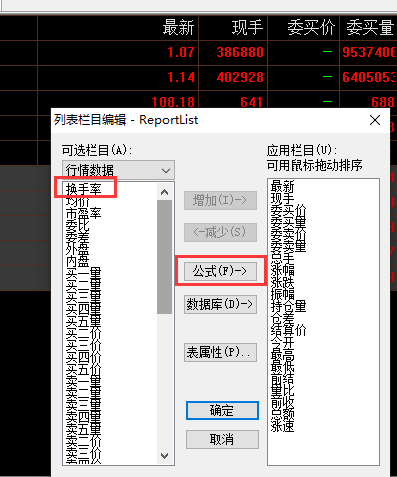Image resolution: width=397 pixels, height=477 pixels.
Task: Open the 数据库(D)-> button
Action: [220, 304]
